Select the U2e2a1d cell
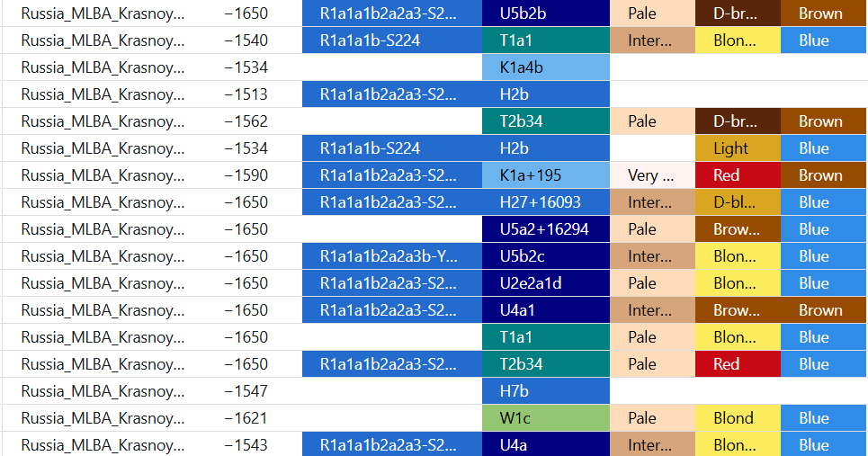Screen dimensions: 868x456 pos(546,283)
